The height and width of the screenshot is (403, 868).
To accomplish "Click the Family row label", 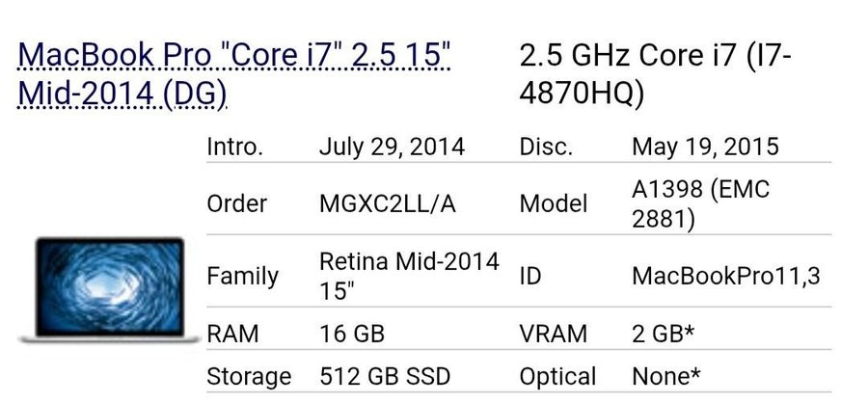I will [242, 276].
